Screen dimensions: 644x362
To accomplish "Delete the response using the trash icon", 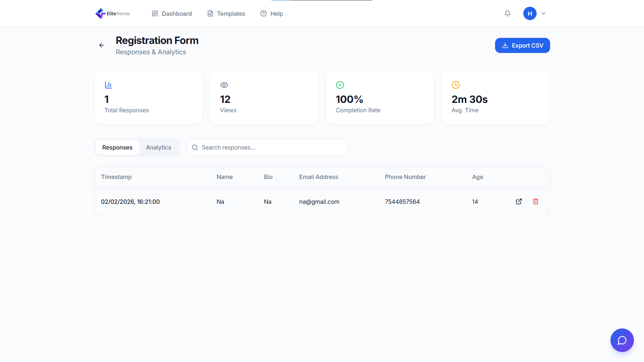I will 536,201.
